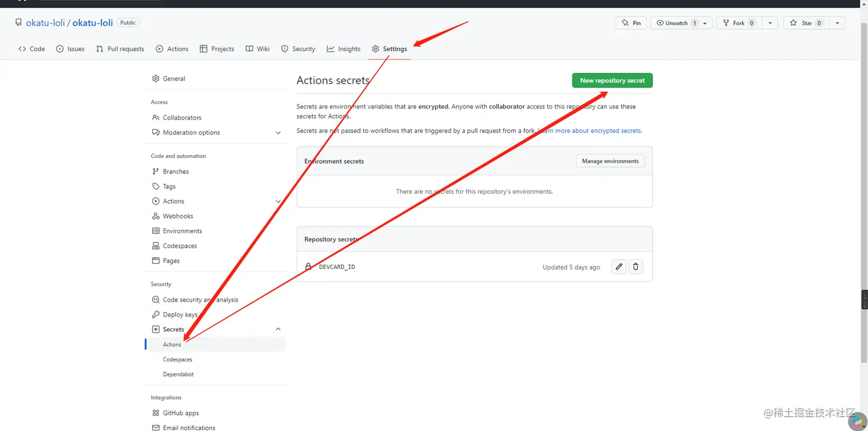The image size is (868, 431).
Task: Open okatu-loli owner link
Action: [46, 23]
